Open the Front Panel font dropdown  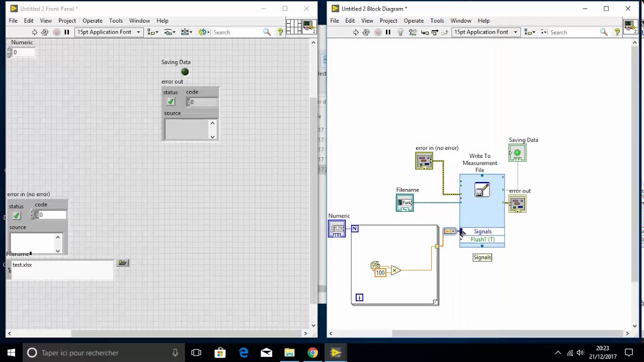[109, 32]
